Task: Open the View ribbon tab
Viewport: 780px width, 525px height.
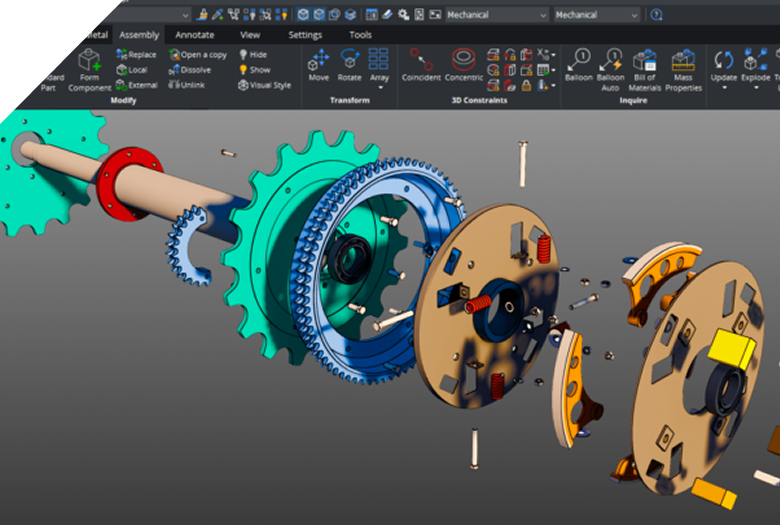Action: coord(250,35)
